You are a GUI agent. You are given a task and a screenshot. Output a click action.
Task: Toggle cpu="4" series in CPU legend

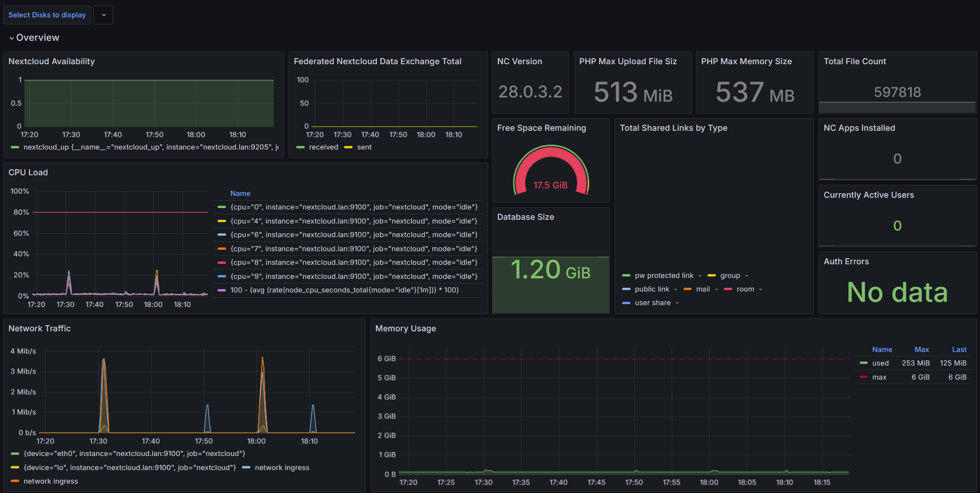(354, 221)
